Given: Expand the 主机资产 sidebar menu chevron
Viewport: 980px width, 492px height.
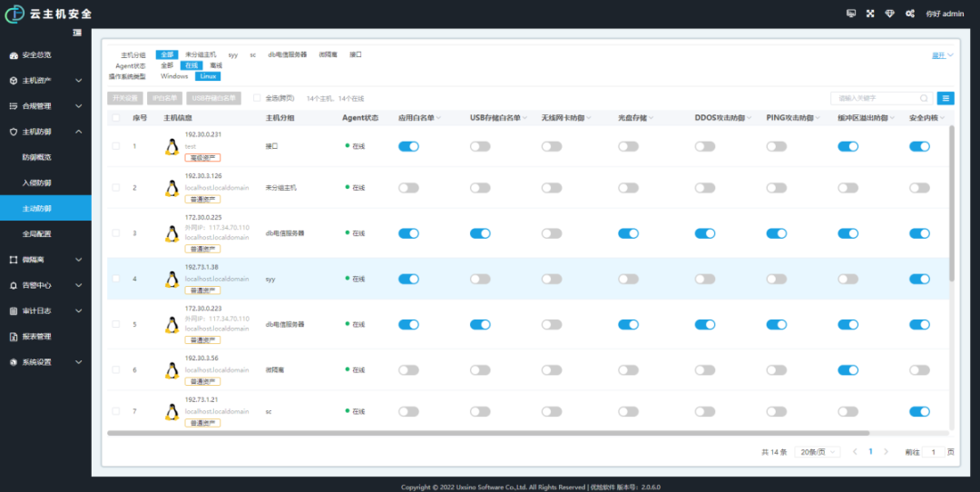Looking at the screenshot, I should 79,81.
